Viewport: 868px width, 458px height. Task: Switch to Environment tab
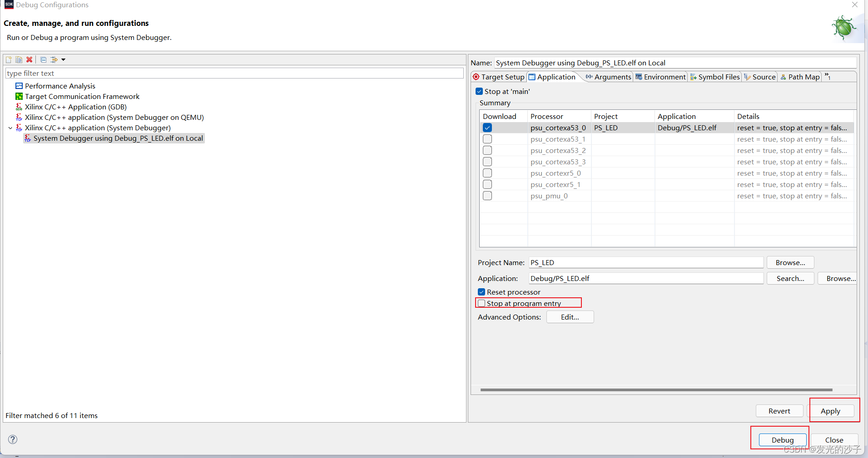point(660,77)
